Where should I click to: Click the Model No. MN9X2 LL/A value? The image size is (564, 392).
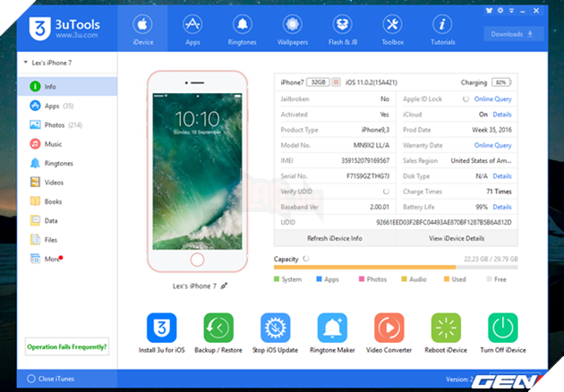coord(372,145)
